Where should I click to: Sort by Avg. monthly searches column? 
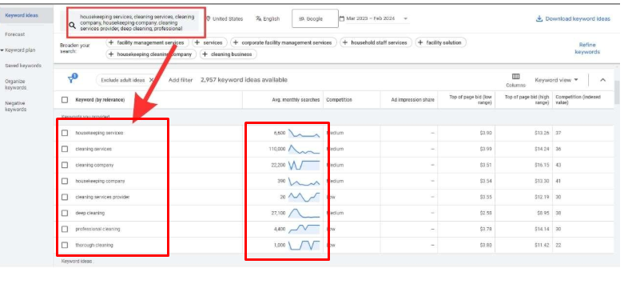pyautogui.click(x=296, y=100)
